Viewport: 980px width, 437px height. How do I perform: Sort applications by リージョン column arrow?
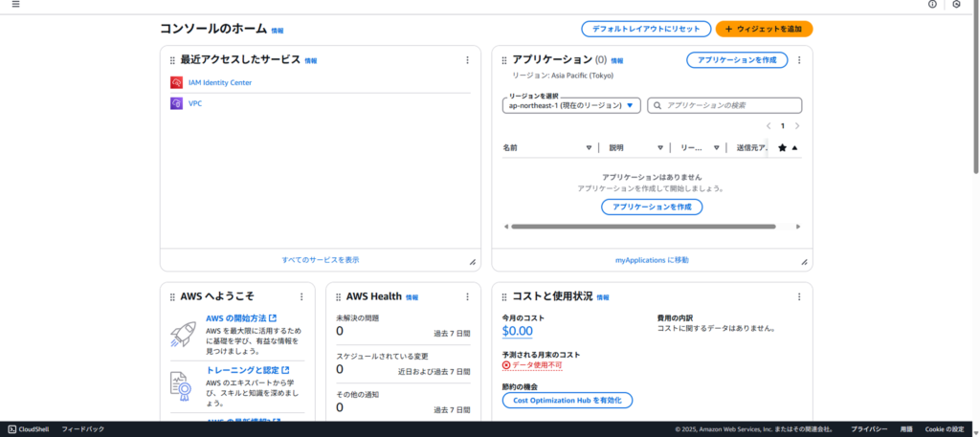click(x=716, y=148)
